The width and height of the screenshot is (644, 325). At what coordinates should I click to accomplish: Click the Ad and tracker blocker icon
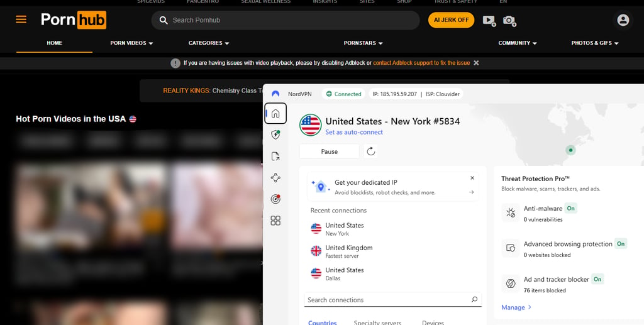tap(511, 284)
